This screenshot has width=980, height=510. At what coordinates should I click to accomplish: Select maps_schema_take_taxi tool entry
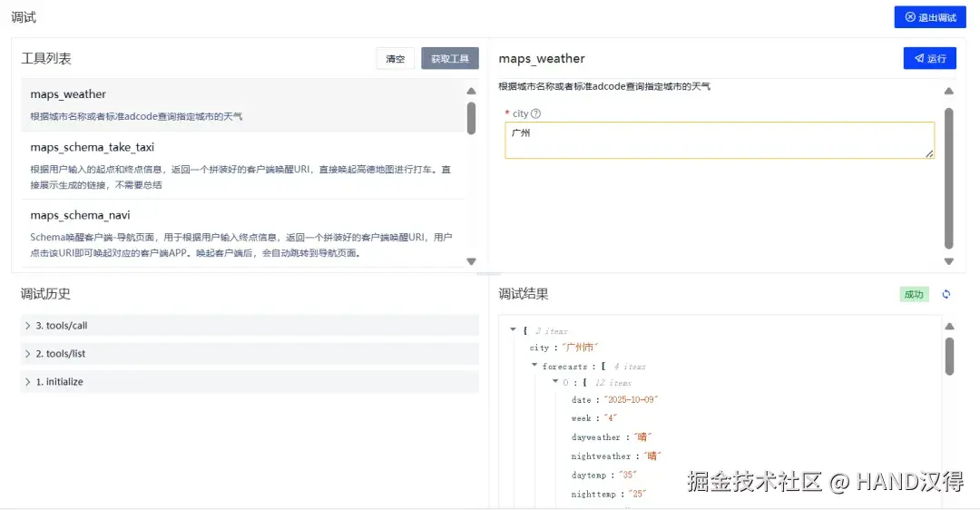(242, 165)
